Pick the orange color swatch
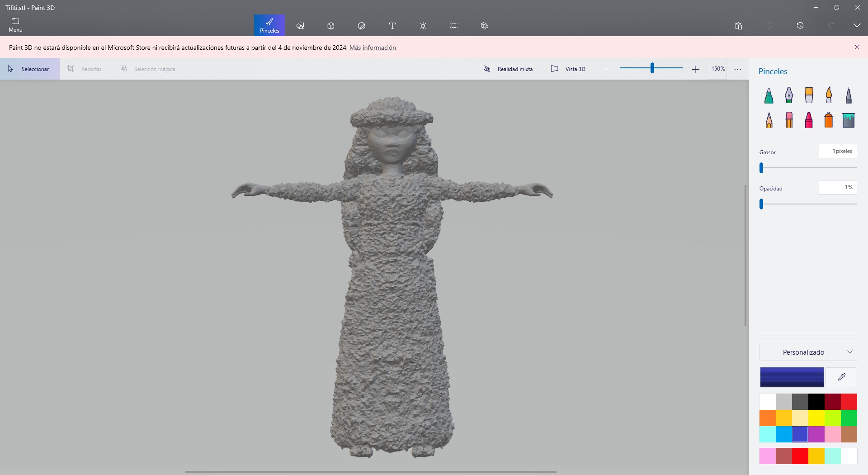This screenshot has width=868, height=475. pyautogui.click(x=768, y=418)
